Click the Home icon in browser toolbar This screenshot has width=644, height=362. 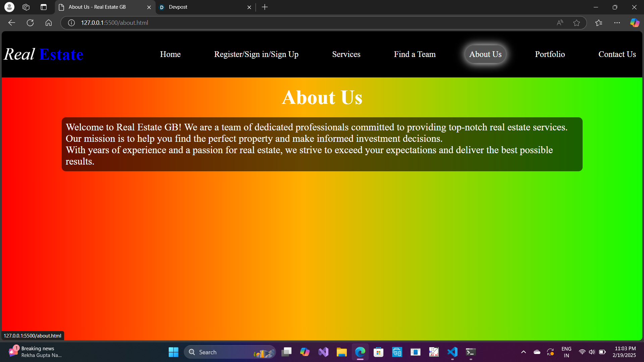49,23
